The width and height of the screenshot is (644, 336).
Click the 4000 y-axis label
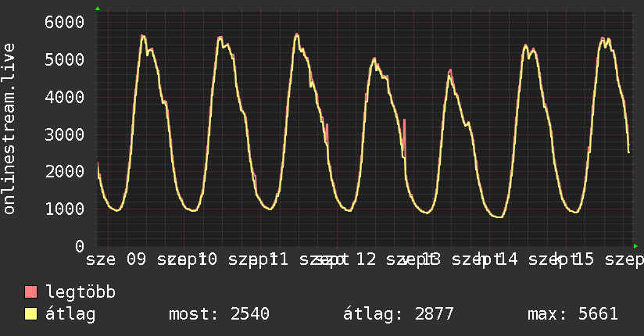point(65,98)
